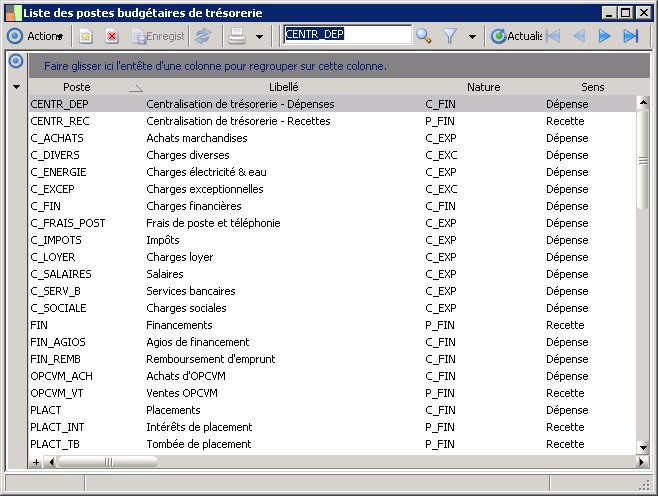Expand the filter dropdown arrow
658x496 pixels.
pos(472,36)
